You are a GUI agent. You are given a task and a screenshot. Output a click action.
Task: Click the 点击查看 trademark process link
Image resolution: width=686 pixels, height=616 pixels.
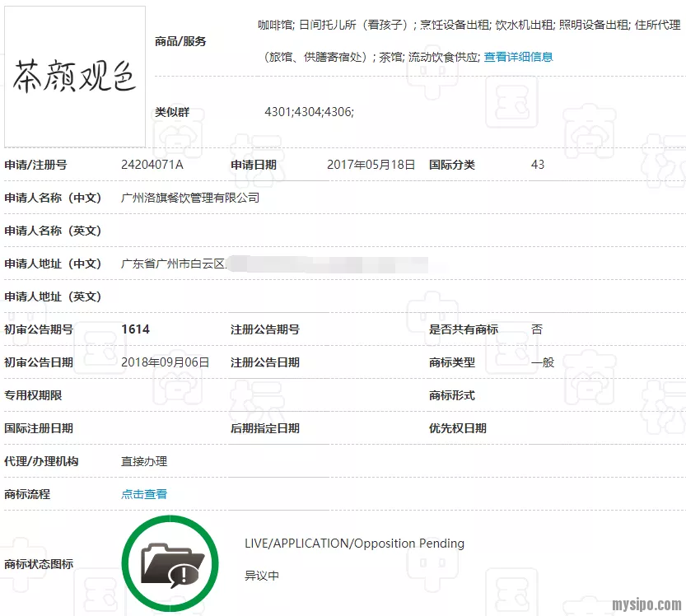click(144, 494)
